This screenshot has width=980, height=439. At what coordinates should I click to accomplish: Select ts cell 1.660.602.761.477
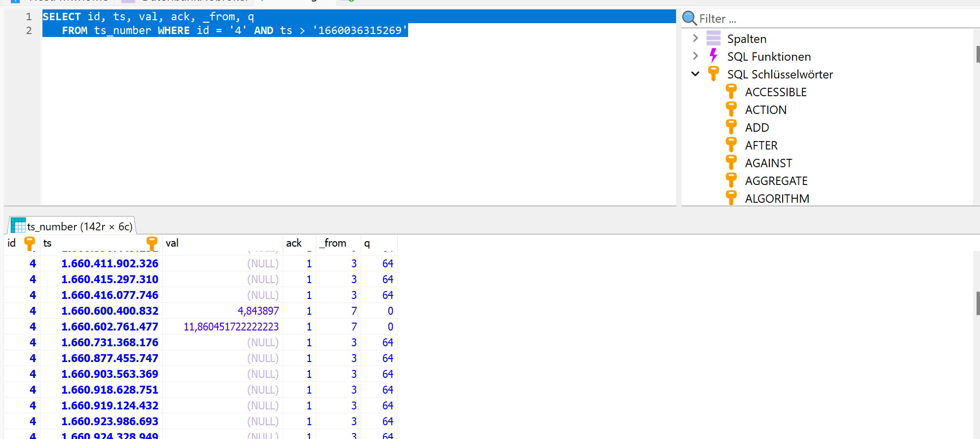101,327
